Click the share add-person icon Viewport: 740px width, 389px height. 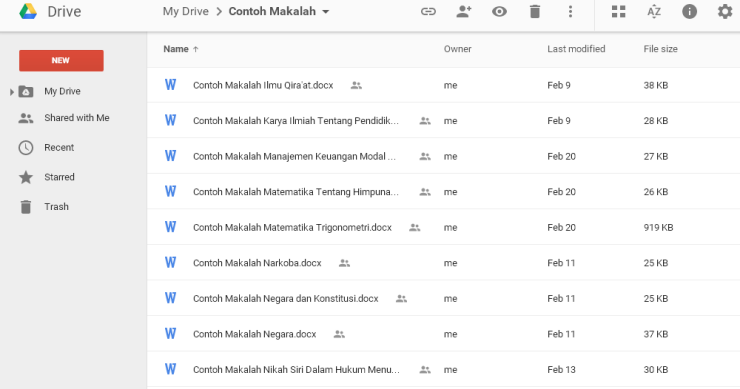click(x=464, y=11)
